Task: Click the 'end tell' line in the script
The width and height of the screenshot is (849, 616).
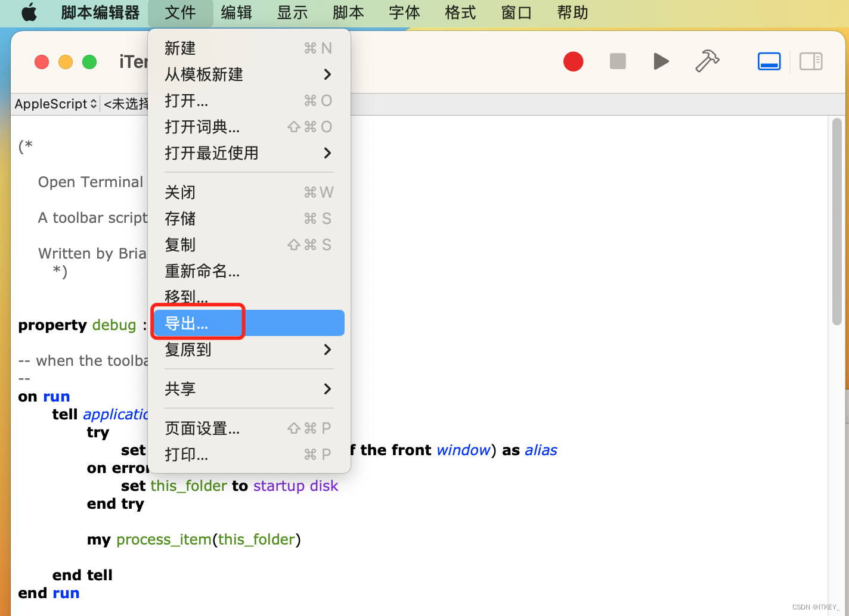Action: pos(82,575)
